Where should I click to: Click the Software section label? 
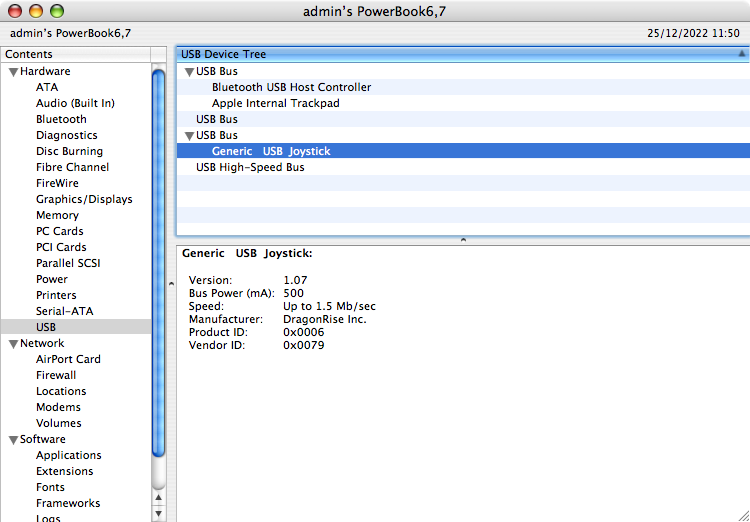43,439
